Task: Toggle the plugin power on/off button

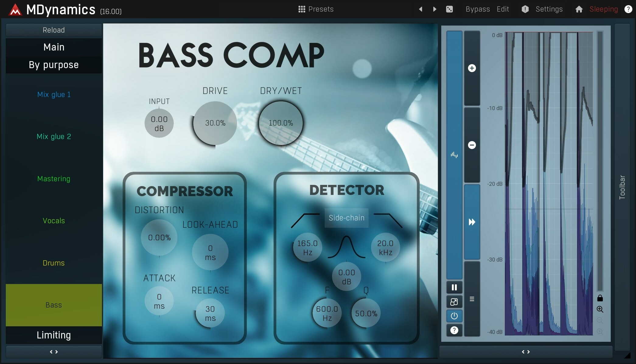Action: click(x=454, y=316)
